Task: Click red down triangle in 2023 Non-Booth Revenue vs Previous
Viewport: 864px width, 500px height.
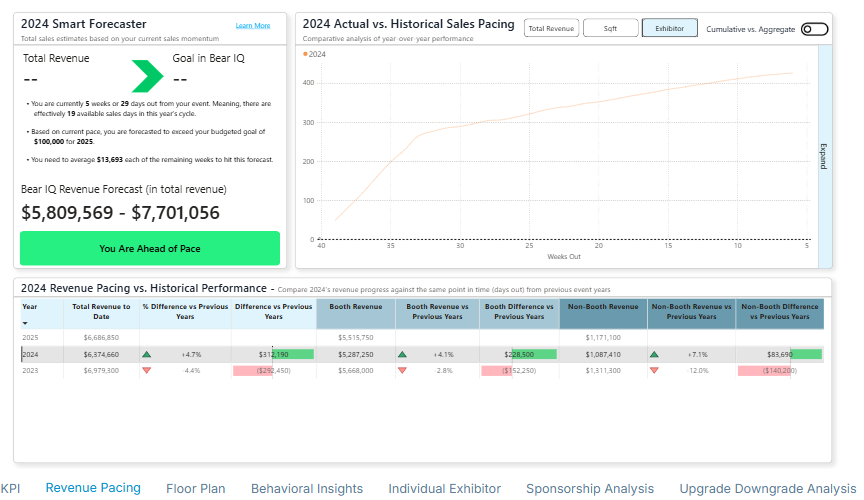Action: click(x=655, y=370)
